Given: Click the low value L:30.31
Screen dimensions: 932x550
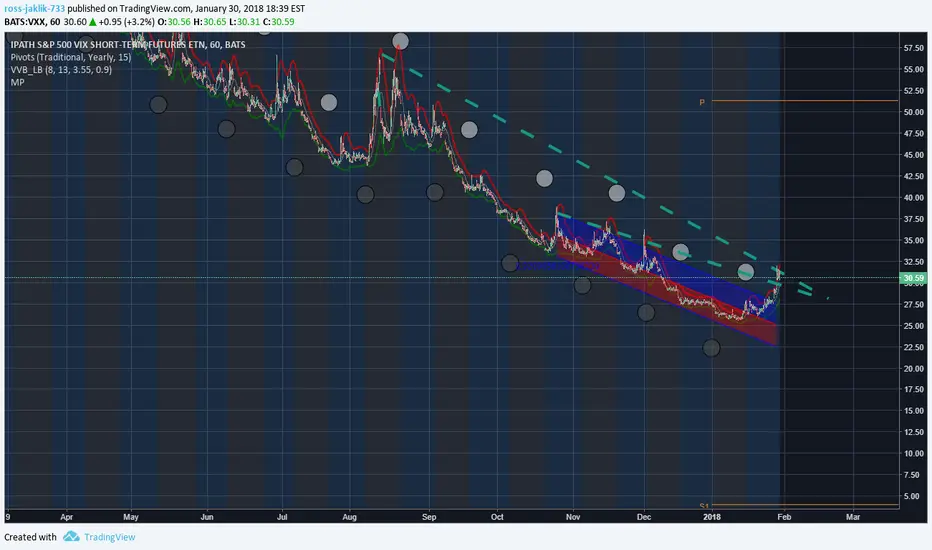Looking at the screenshot, I should tap(245, 22).
